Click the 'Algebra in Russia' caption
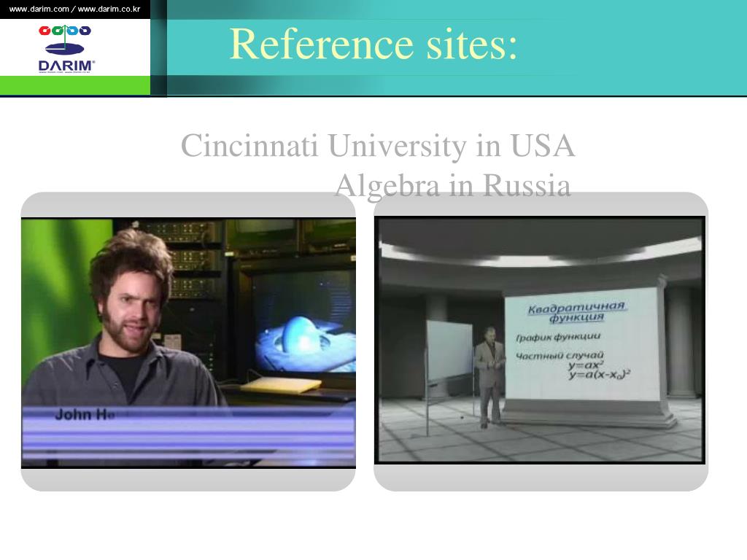This screenshot has width=747, height=560. tap(452, 185)
